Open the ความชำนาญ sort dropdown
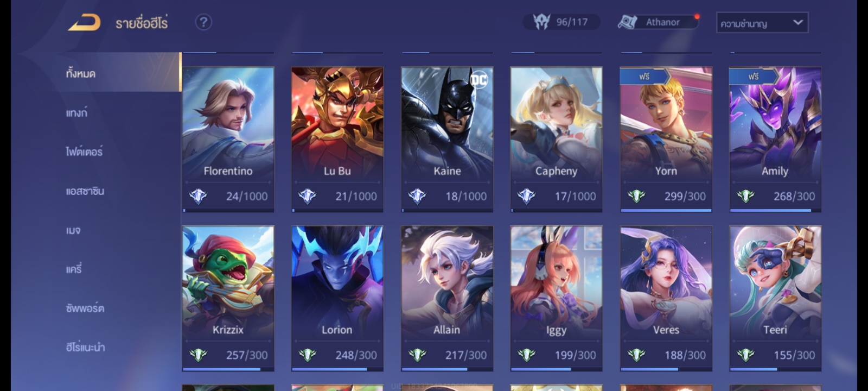Viewport: 868px width, 391px height. coord(762,23)
